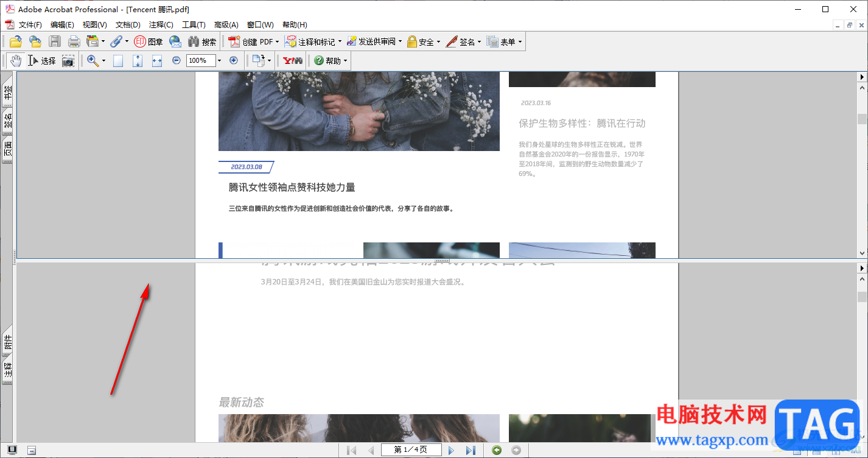Click the lower pane options arrow at right
The width and height of the screenshot is (868, 458).
point(862,268)
